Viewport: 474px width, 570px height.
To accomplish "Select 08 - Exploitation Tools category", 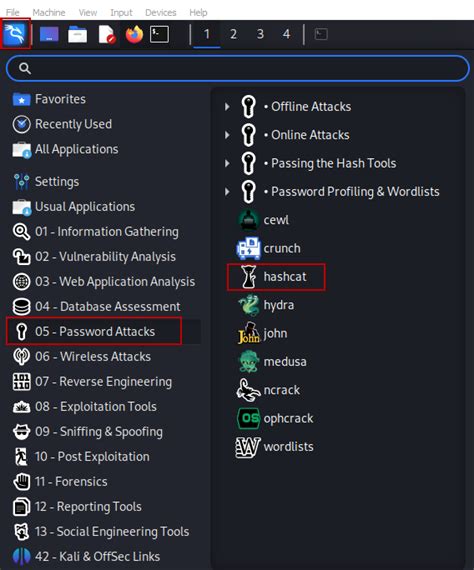I will 84,407.
